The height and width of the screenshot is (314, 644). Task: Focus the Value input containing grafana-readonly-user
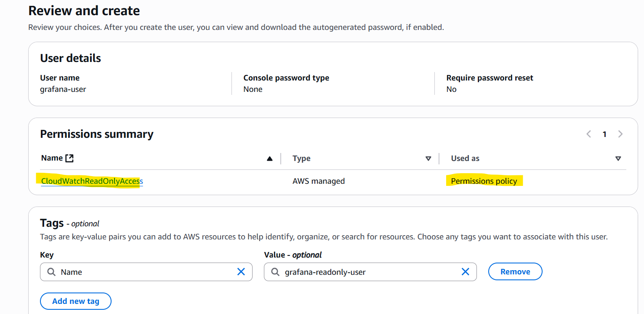point(370,272)
